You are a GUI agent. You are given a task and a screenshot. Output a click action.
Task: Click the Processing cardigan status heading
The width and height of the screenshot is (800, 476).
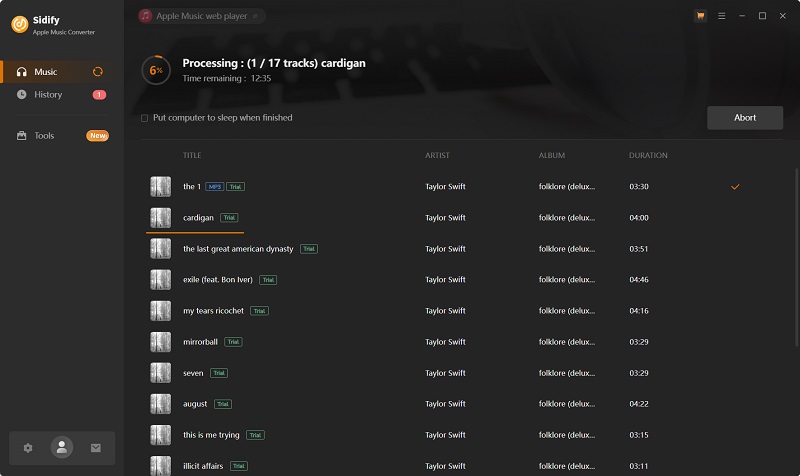[274, 63]
